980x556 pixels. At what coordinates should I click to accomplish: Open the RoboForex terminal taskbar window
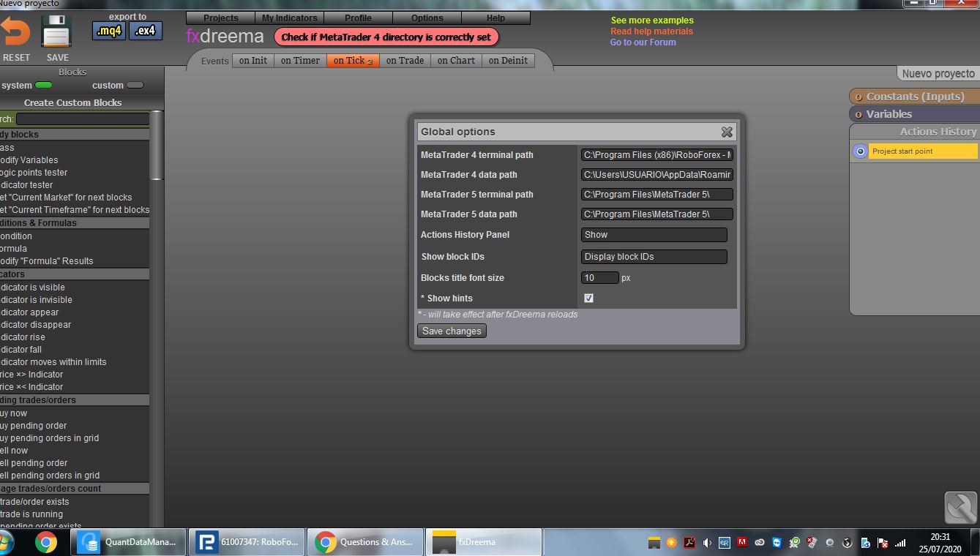point(247,542)
